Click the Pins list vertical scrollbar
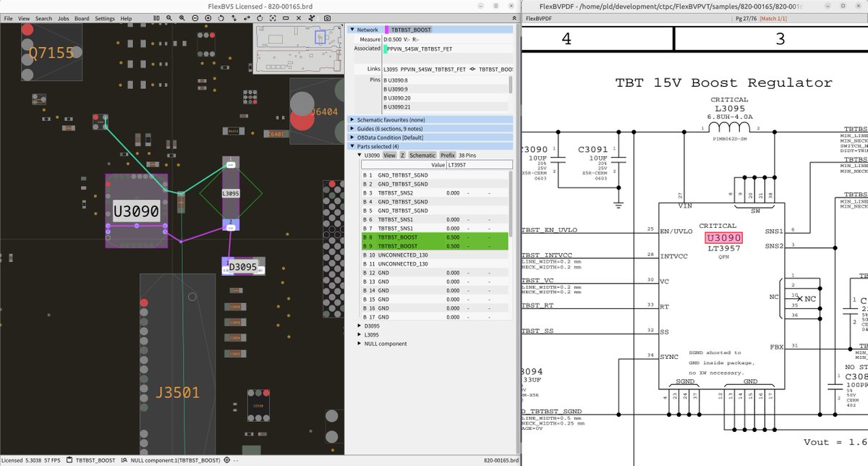868x466 pixels. point(511,85)
